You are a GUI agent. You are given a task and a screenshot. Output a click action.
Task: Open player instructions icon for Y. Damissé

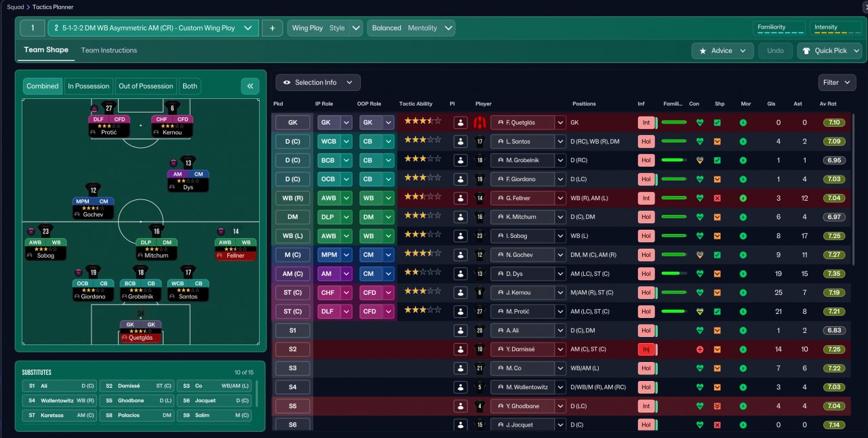pyautogui.click(x=461, y=349)
